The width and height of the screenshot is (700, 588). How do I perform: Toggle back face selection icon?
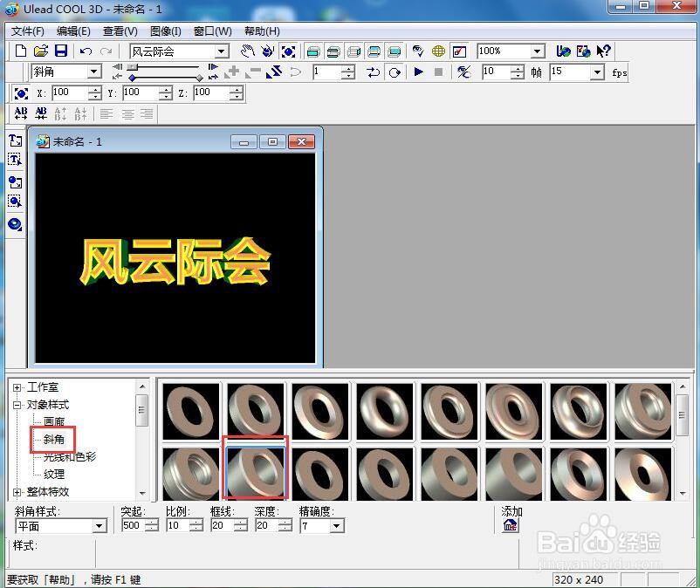click(x=395, y=51)
